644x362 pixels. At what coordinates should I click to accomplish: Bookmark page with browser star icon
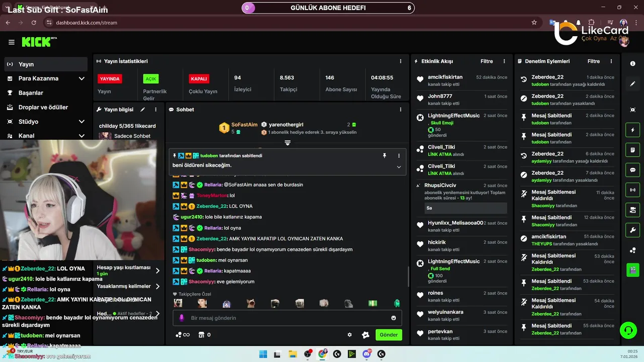pos(534,23)
